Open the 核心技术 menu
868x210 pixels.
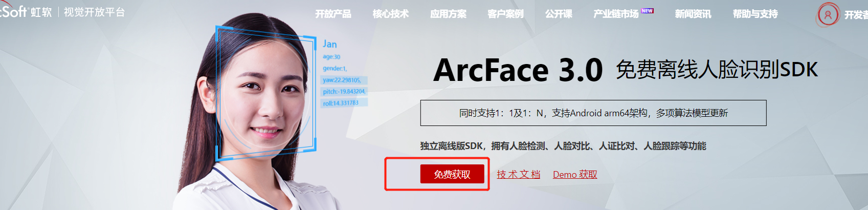[x=391, y=14]
